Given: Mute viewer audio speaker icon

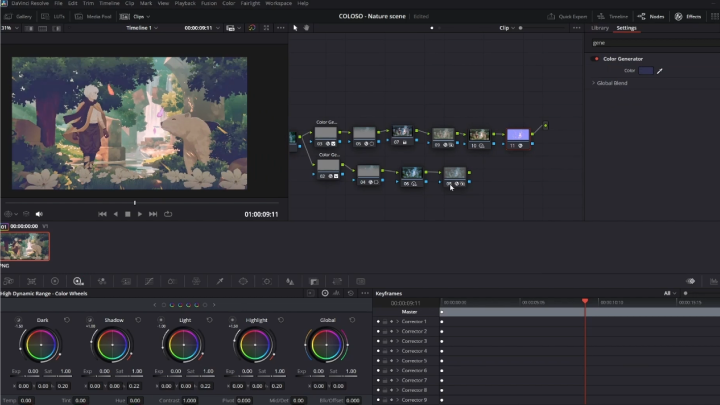Looking at the screenshot, I should click(39, 214).
